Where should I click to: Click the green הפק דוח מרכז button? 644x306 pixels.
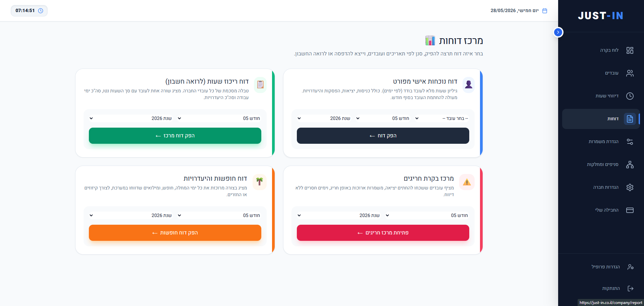click(175, 136)
